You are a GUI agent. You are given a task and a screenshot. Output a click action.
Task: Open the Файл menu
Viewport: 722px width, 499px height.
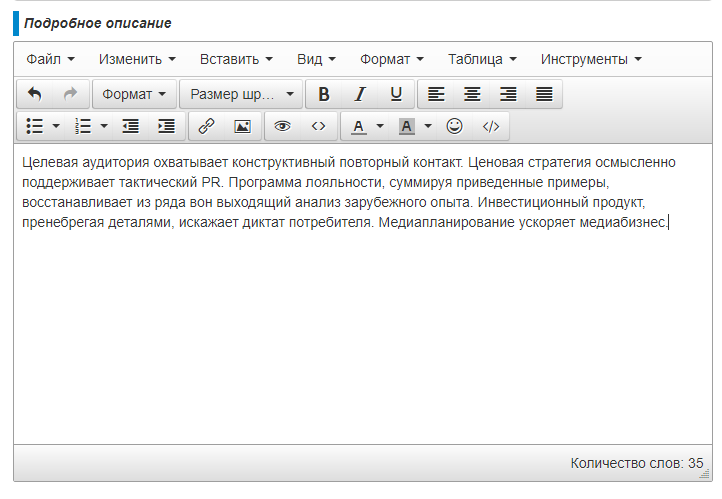51,59
